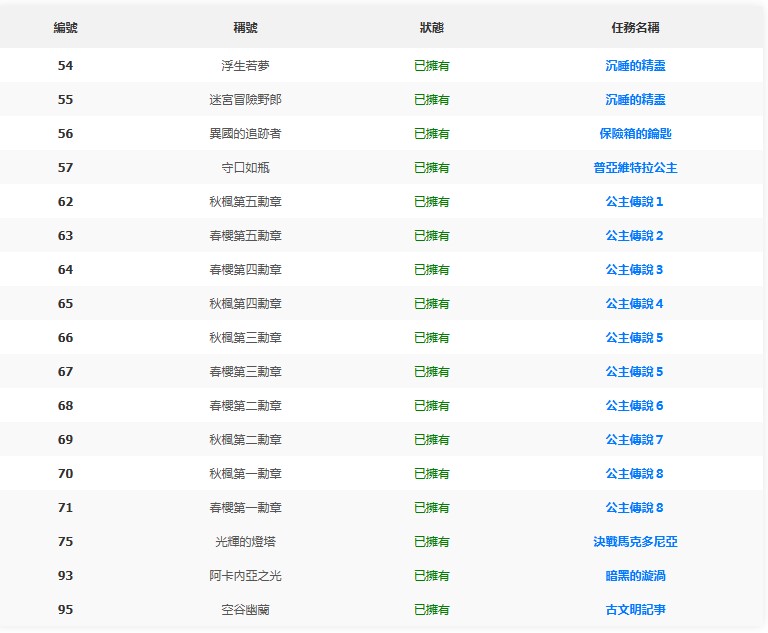Select the title 秋楓第三勳章
768x633 pixels.
click(x=245, y=338)
